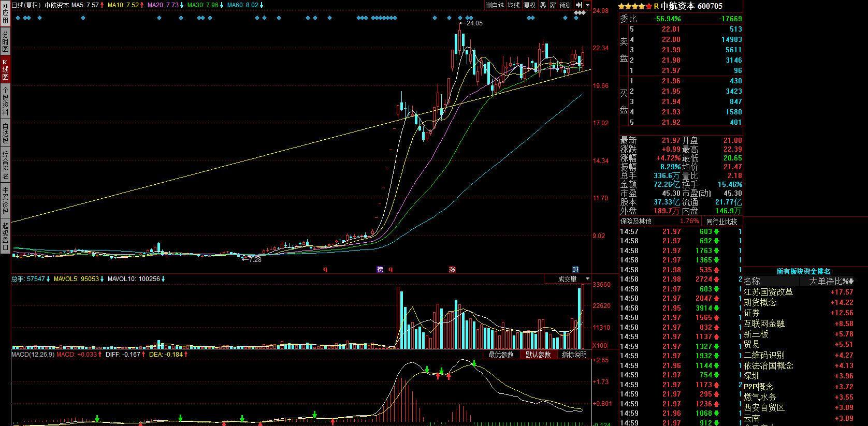868x426 pixels.
Task: Click the 24.05 high price label on chart
Action: tap(474, 23)
